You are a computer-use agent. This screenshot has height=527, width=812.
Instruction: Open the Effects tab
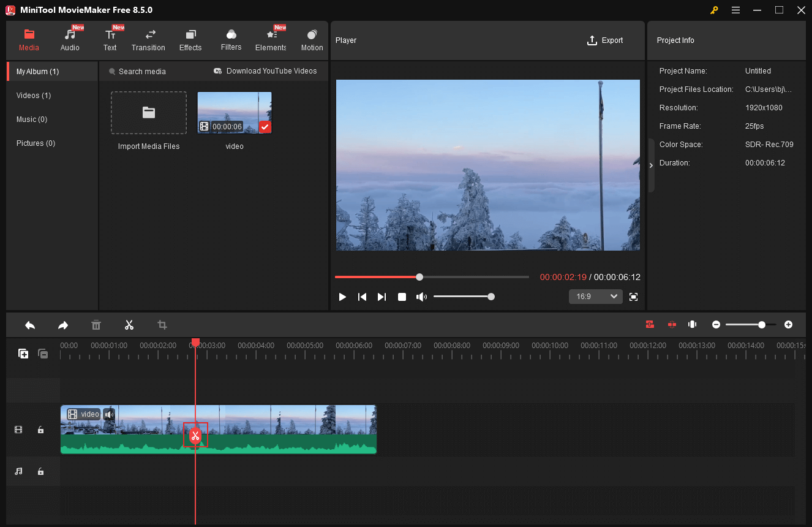click(x=190, y=39)
